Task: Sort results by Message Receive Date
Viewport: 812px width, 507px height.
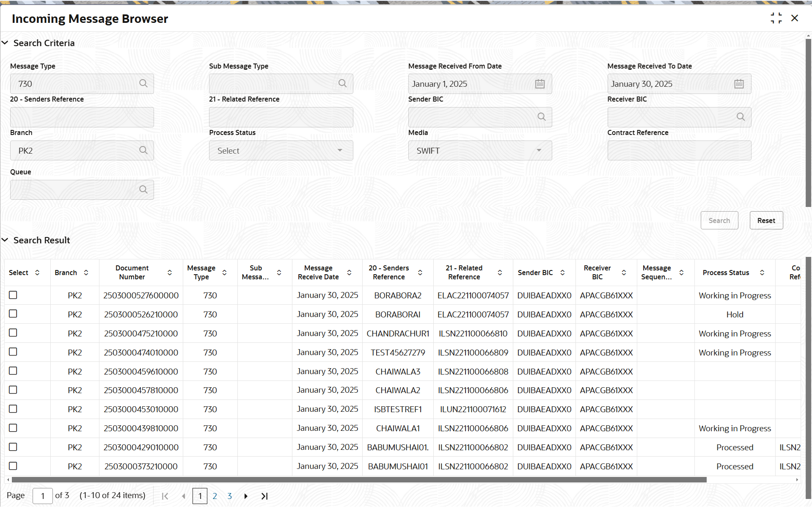Action: coord(350,273)
